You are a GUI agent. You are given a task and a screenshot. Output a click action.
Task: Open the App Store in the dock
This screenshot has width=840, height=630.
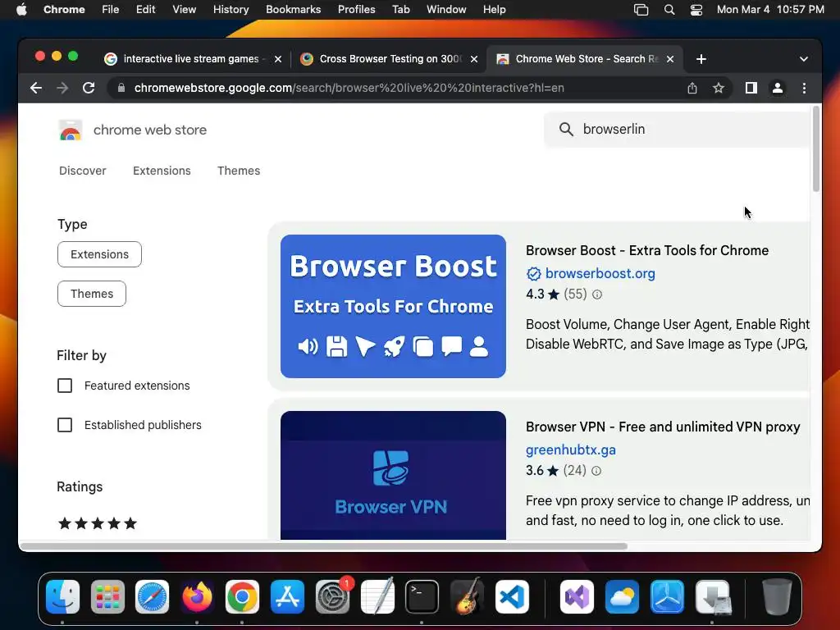click(287, 597)
